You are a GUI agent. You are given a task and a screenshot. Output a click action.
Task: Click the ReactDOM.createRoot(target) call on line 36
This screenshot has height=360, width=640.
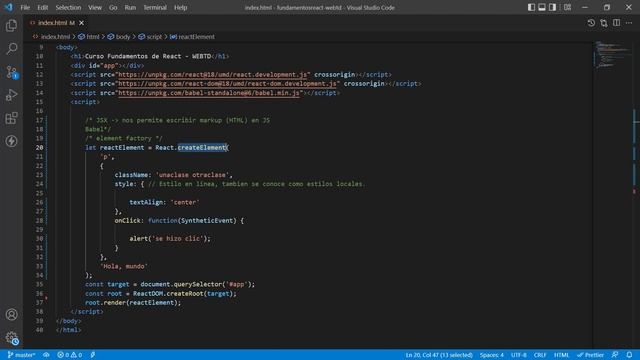pyautogui.click(x=184, y=293)
